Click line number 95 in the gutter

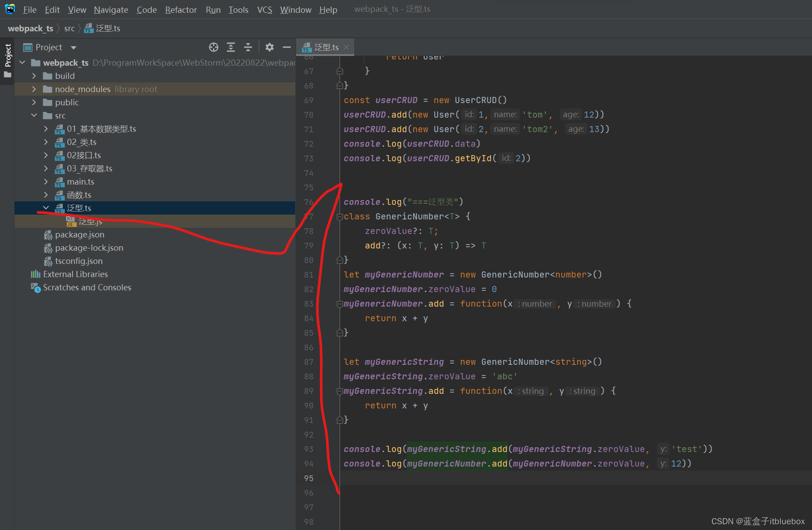(x=309, y=478)
